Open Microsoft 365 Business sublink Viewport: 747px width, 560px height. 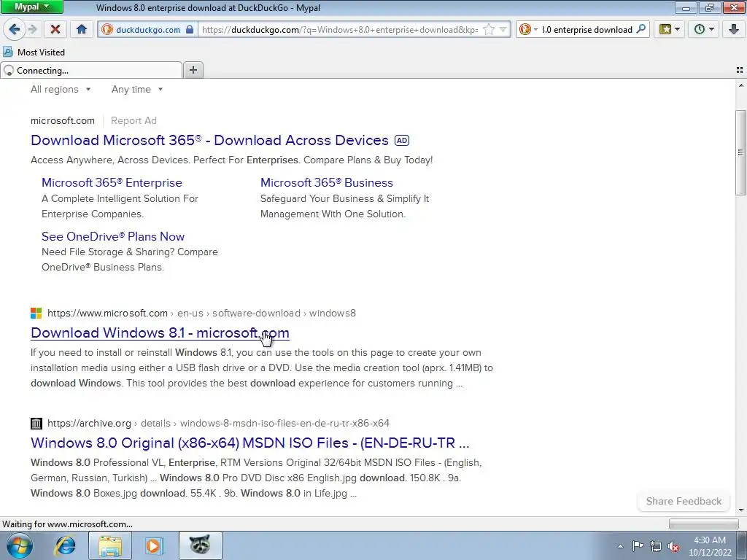click(327, 183)
